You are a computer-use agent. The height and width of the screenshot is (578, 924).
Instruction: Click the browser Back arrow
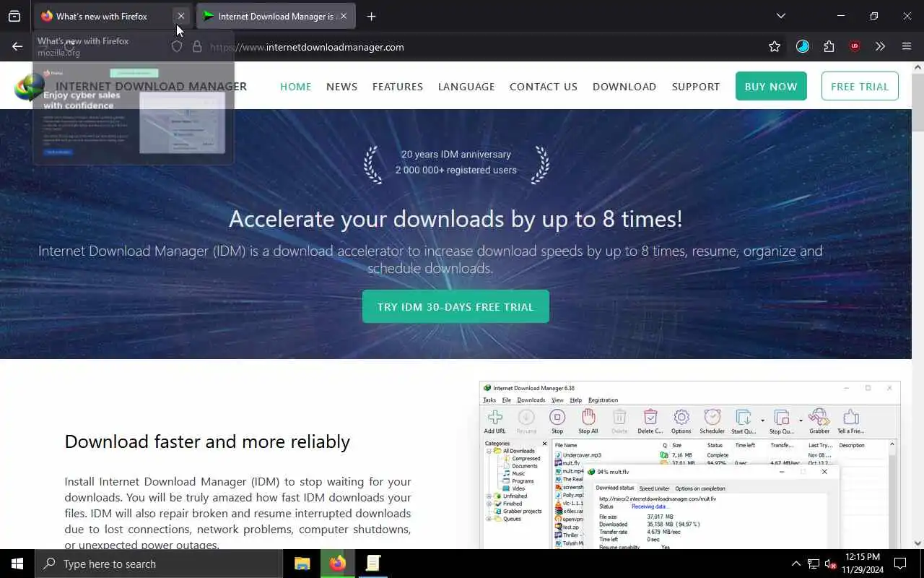pyautogui.click(x=17, y=47)
